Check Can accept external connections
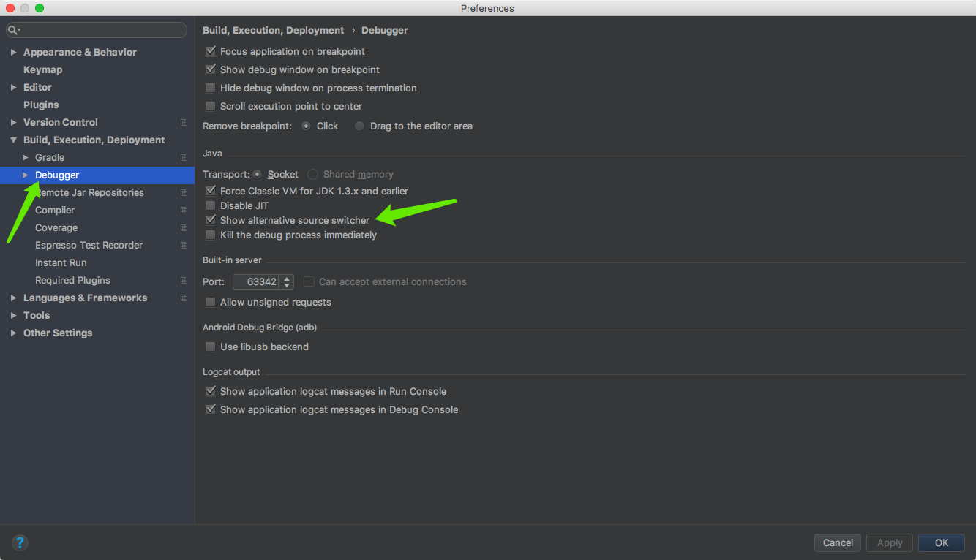This screenshot has width=976, height=560. tap(309, 281)
